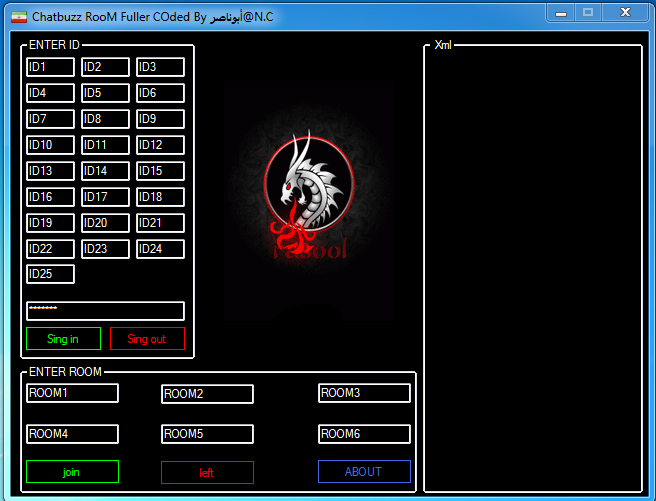Click the green join button
The width and height of the screenshot is (656, 501).
click(72, 471)
